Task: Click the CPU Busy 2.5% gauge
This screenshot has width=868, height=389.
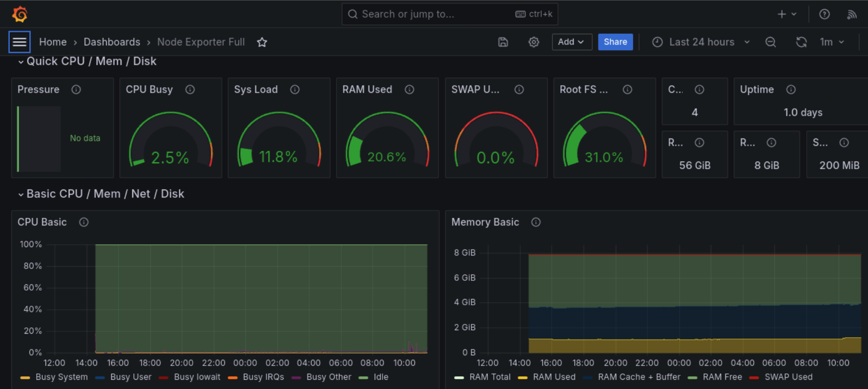Action: pos(170,139)
